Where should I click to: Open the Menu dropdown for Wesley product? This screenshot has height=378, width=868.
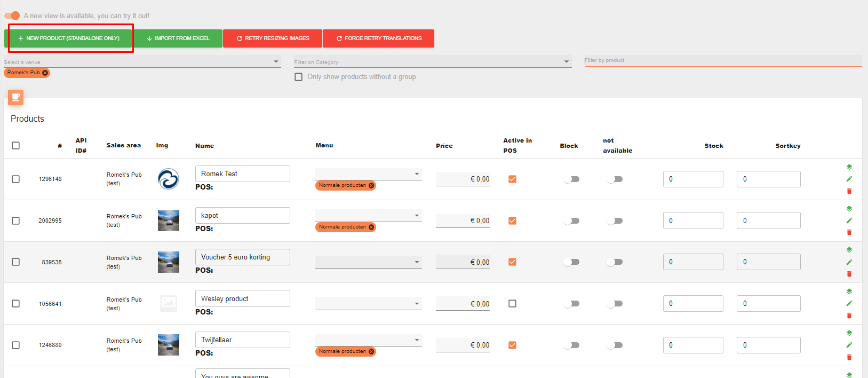coord(368,303)
